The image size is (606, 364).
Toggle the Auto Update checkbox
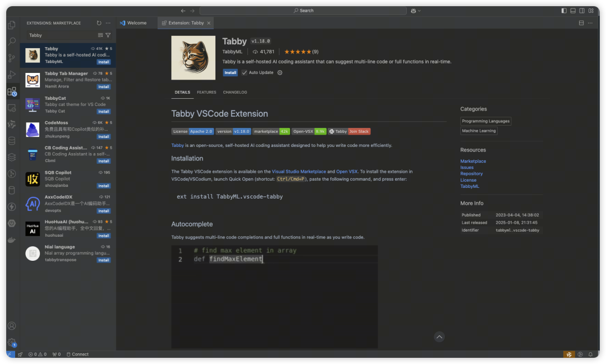pos(244,73)
